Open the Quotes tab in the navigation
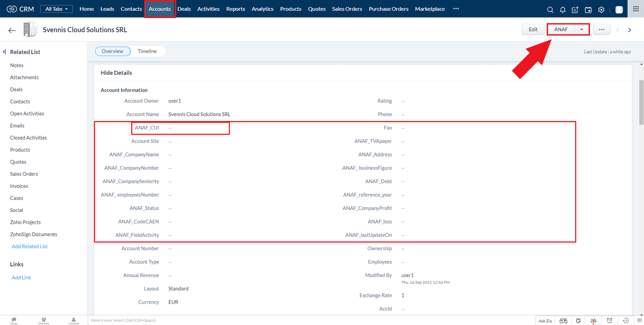 pos(317,9)
